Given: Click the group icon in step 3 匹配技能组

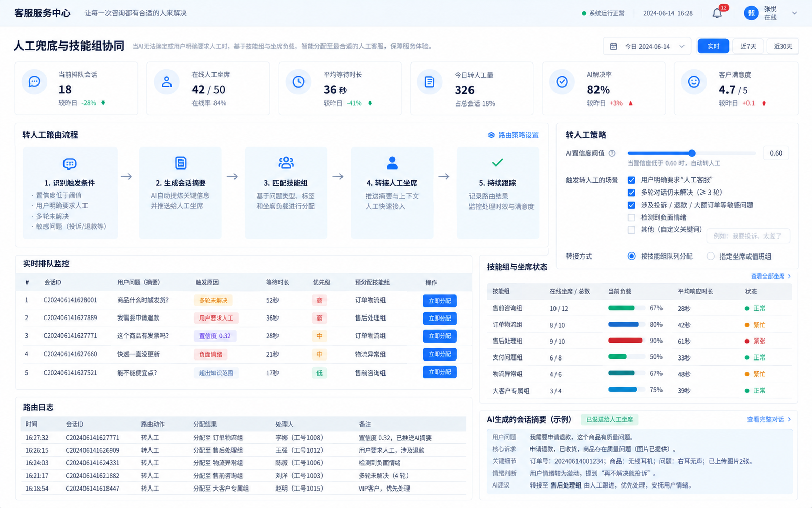Looking at the screenshot, I should tap(286, 163).
